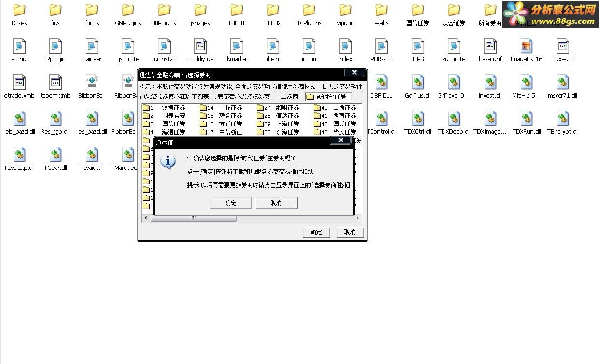Select the l2plugin file icon
The height and width of the screenshot is (364, 600).
56,50
